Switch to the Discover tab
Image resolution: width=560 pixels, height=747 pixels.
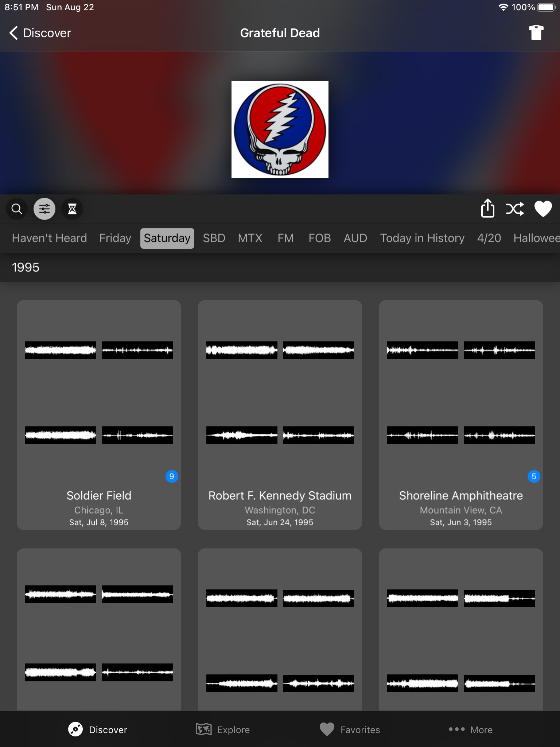tap(98, 729)
